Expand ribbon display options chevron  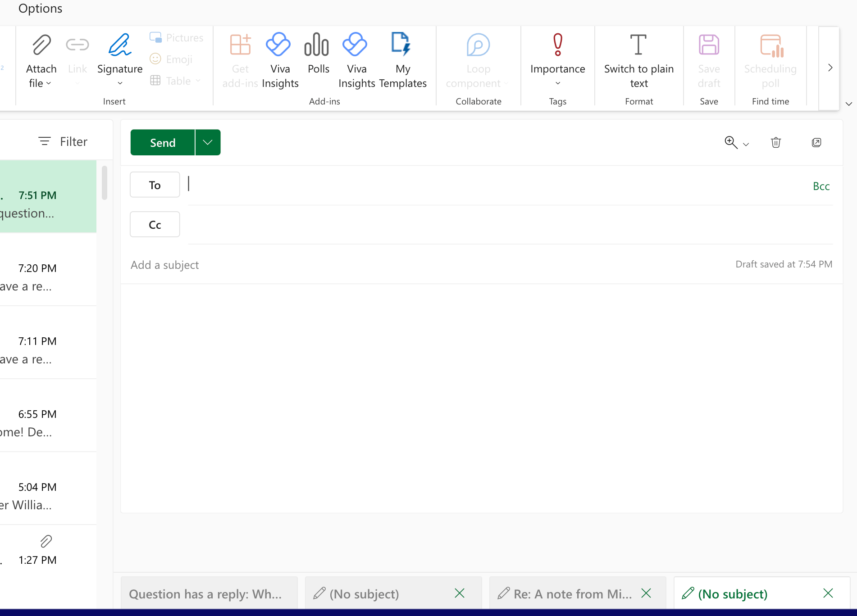pos(848,104)
